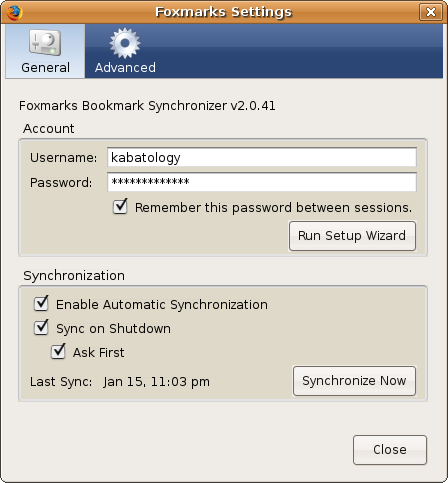Image resolution: width=448 pixels, height=483 pixels.
Task: Click the Foxmarks Bookmark Synchronizer version text
Action: [x=147, y=106]
